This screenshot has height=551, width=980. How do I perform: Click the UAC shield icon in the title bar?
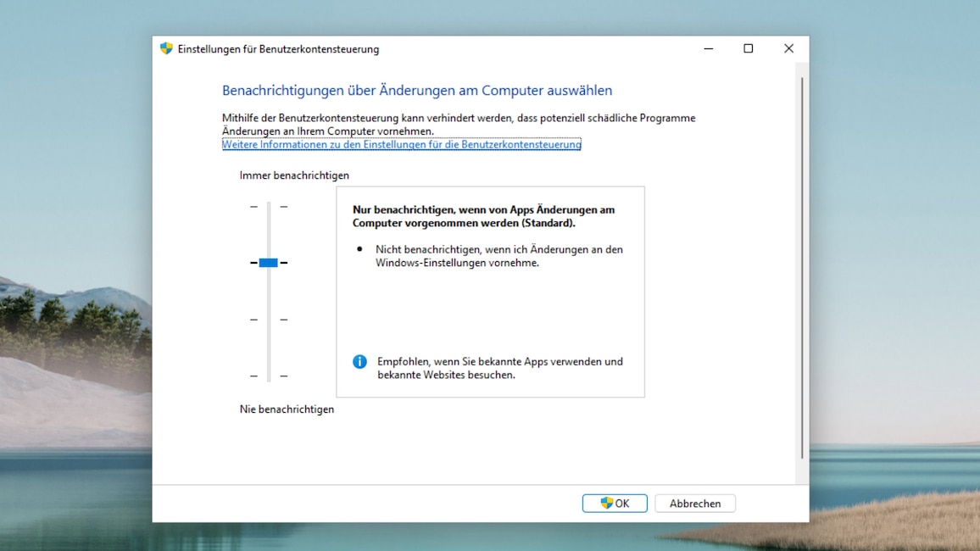pos(166,49)
